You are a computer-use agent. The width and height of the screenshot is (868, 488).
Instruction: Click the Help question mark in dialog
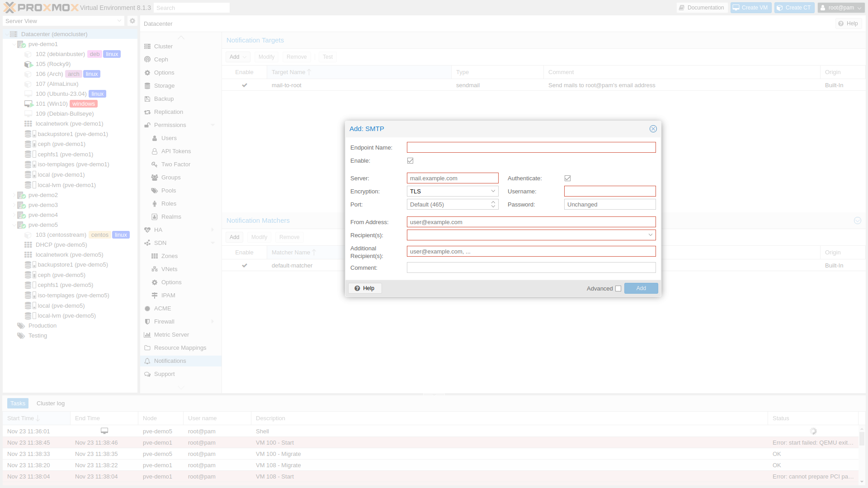(x=357, y=288)
